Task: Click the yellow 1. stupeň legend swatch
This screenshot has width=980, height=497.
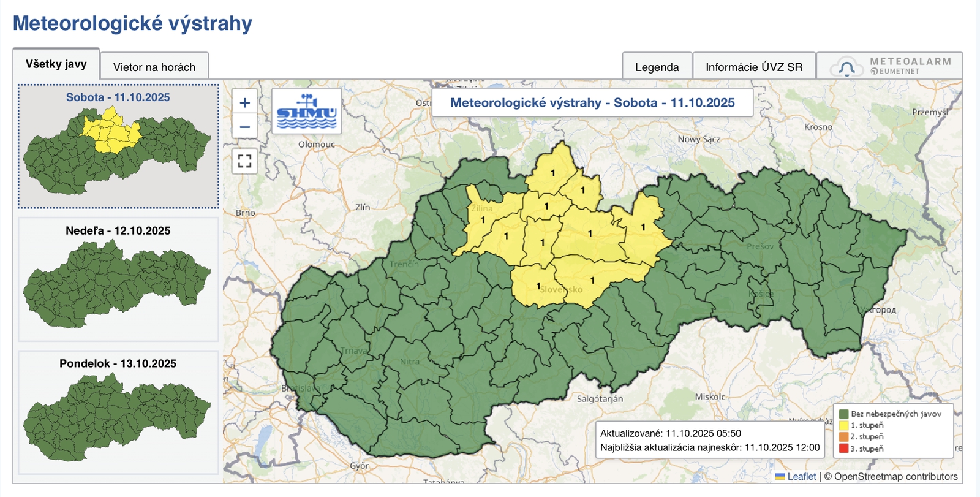Action: click(x=843, y=425)
